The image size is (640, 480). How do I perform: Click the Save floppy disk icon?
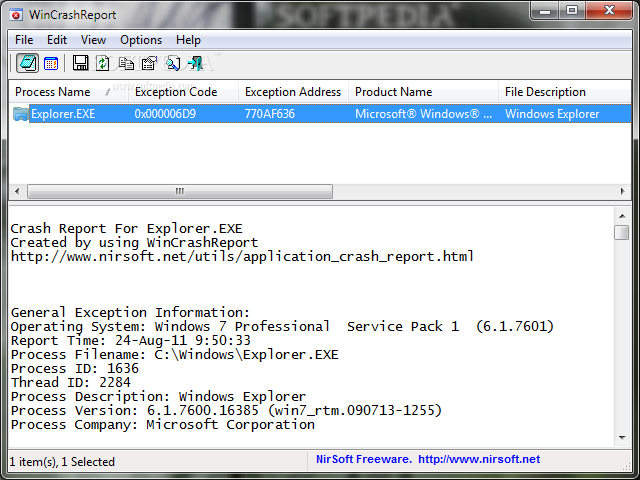80,63
